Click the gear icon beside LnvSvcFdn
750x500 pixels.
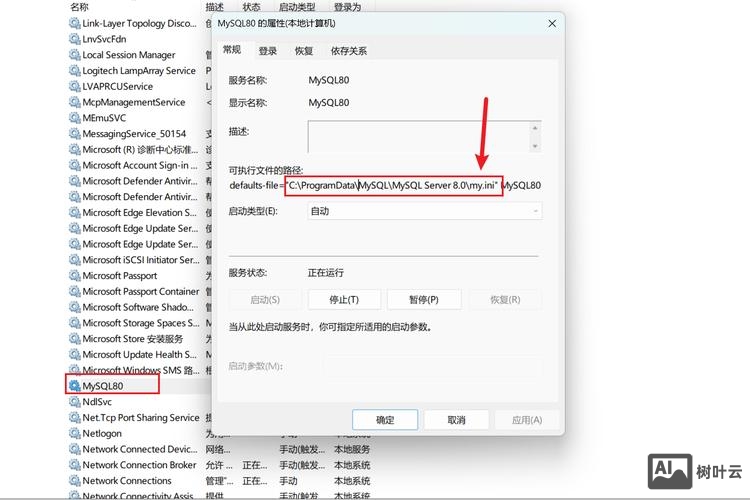point(74,39)
